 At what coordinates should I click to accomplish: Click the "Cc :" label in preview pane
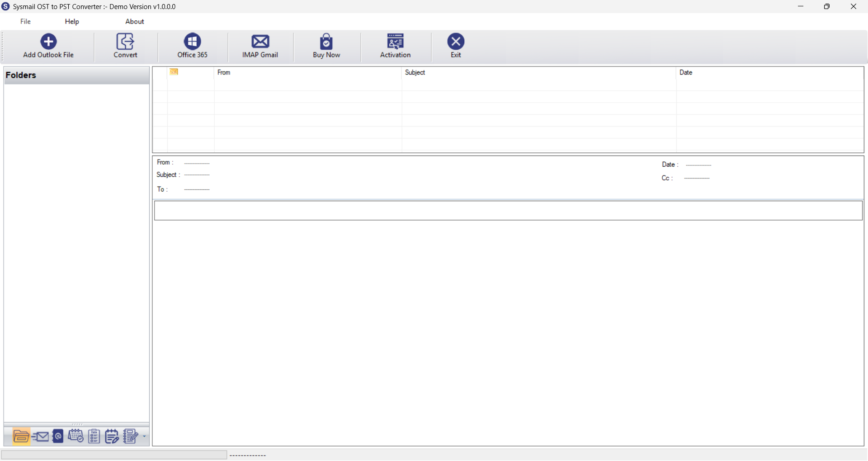click(x=667, y=178)
